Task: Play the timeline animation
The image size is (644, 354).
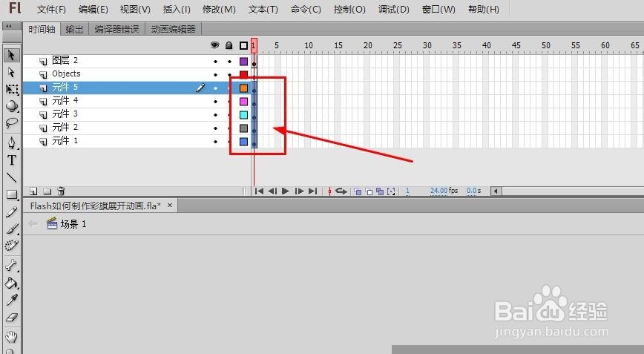Action: point(286,191)
